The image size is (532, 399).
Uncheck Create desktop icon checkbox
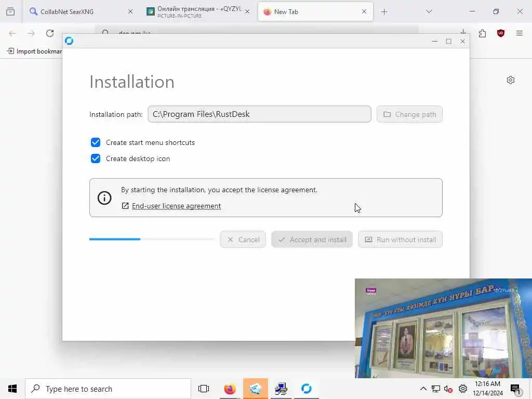click(96, 158)
